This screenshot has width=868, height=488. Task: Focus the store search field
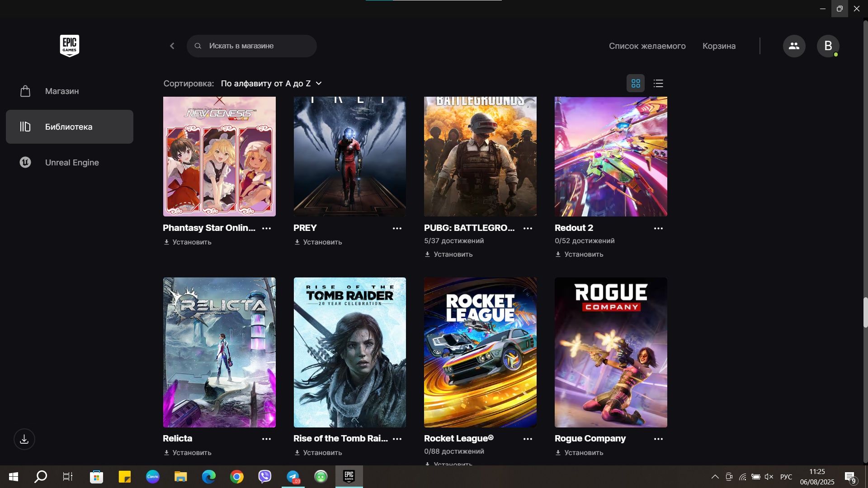click(x=252, y=46)
